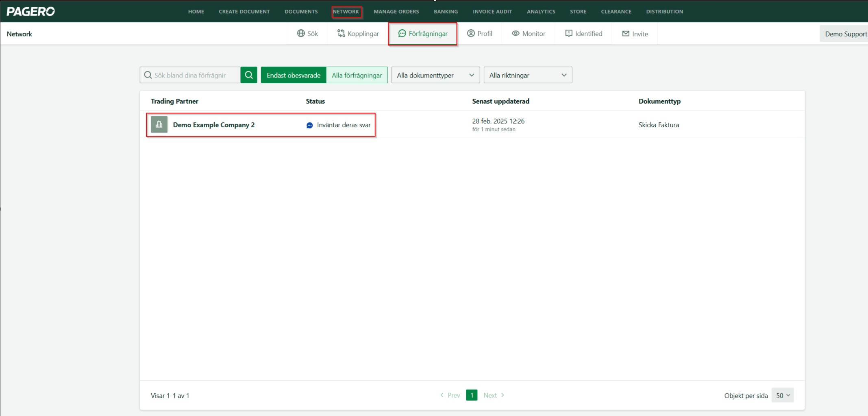Image resolution: width=868 pixels, height=416 pixels.
Task: Open DOCUMENTS menu
Action: point(301,11)
